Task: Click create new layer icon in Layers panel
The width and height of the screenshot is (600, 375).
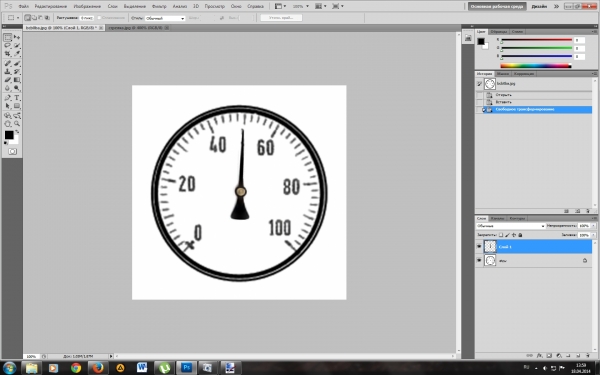Action: point(578,355)
